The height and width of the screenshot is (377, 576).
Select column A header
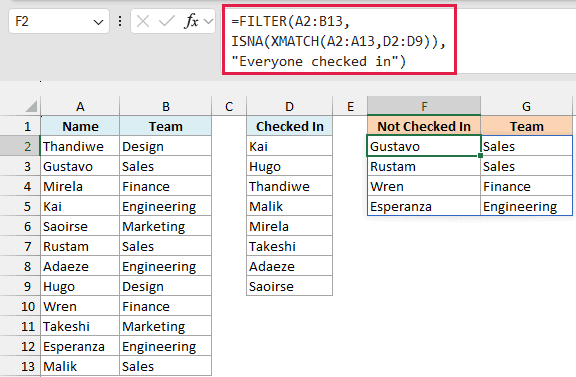(x=80, y=107)
